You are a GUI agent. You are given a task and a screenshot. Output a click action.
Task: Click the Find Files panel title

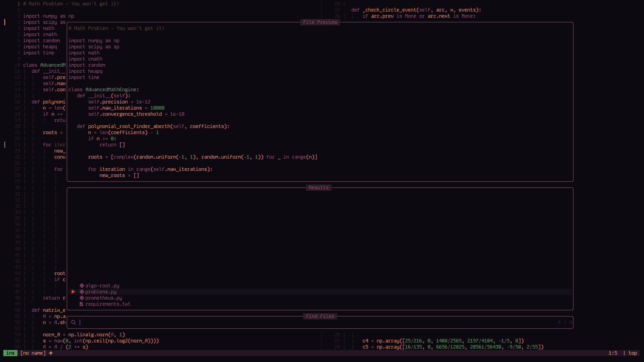point(320,316)
